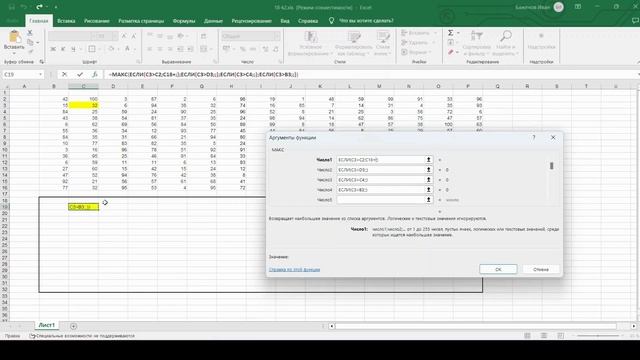Click the Save icon in title bar
This screenshot has width=640, height=360.
pos(11,7)
